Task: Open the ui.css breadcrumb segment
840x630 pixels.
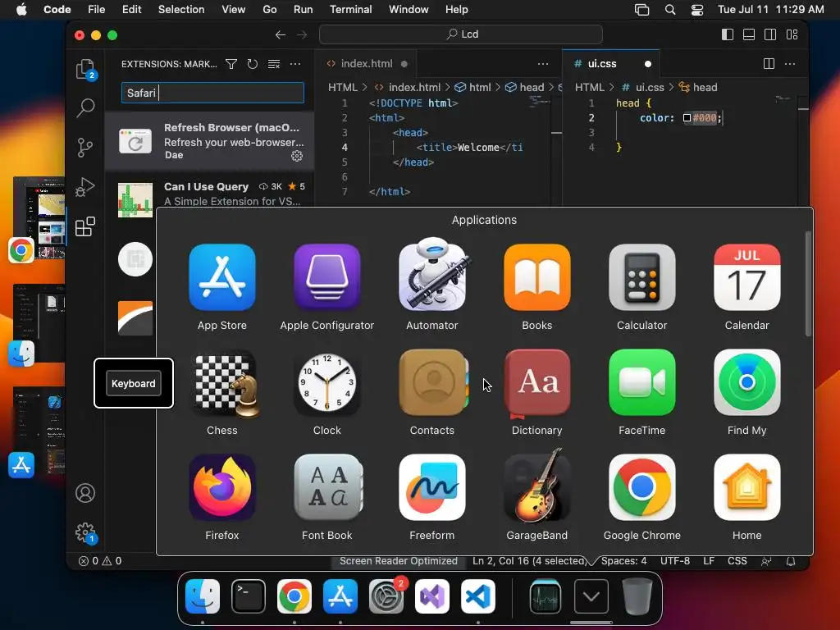Action: pos(643,87)
